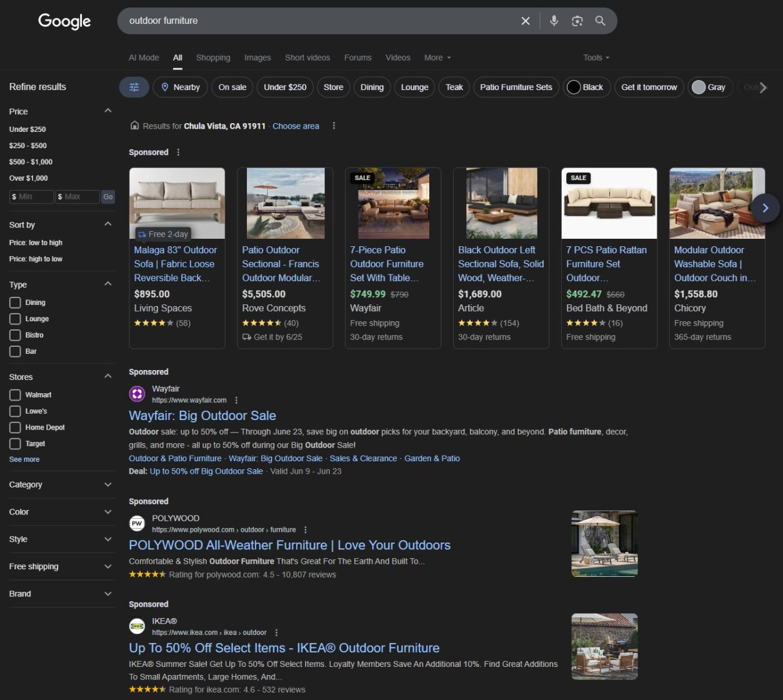Click the Choose area link
Viewport: 783px width, 700px height.
(x=296, y=126)
